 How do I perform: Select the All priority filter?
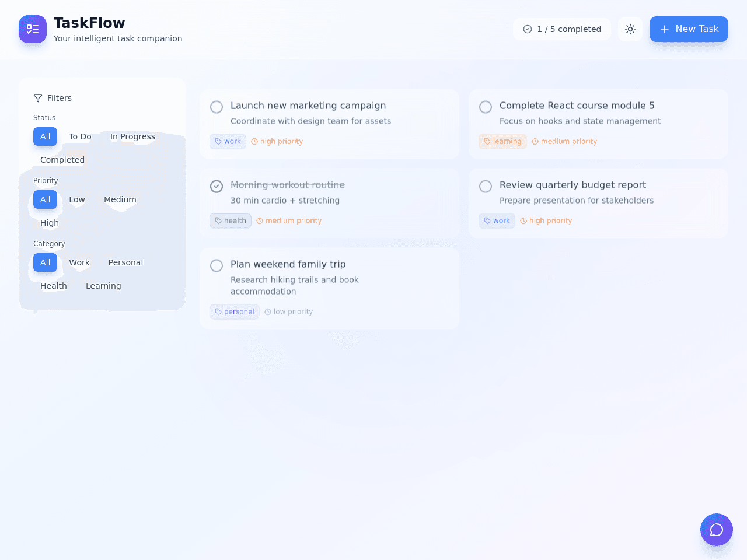tap(45, 199)
